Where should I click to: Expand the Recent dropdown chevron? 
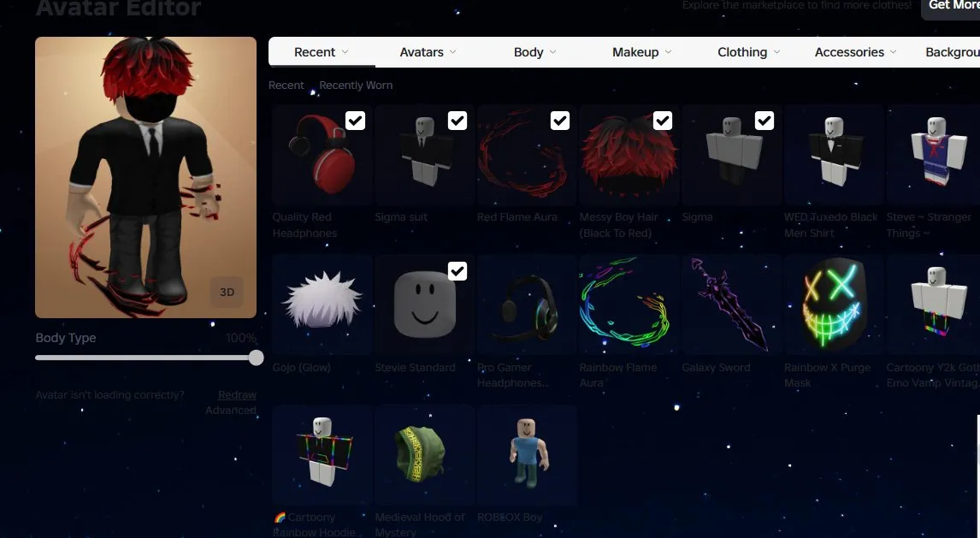coord(345,52)
